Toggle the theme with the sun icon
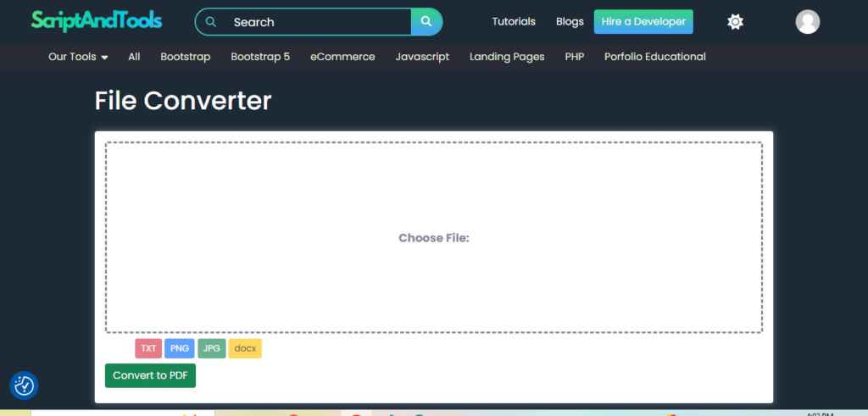Viewport: 868px width, 416px height. click(735, 22)
